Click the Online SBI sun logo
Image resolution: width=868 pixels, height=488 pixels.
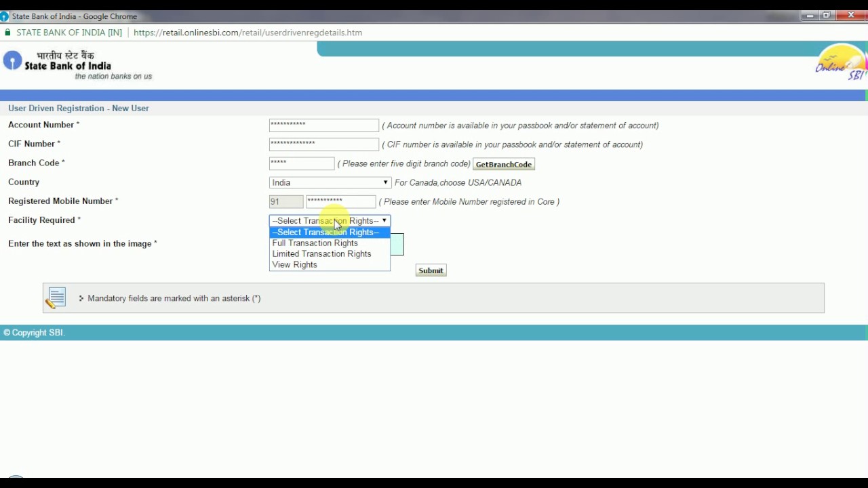842,62
